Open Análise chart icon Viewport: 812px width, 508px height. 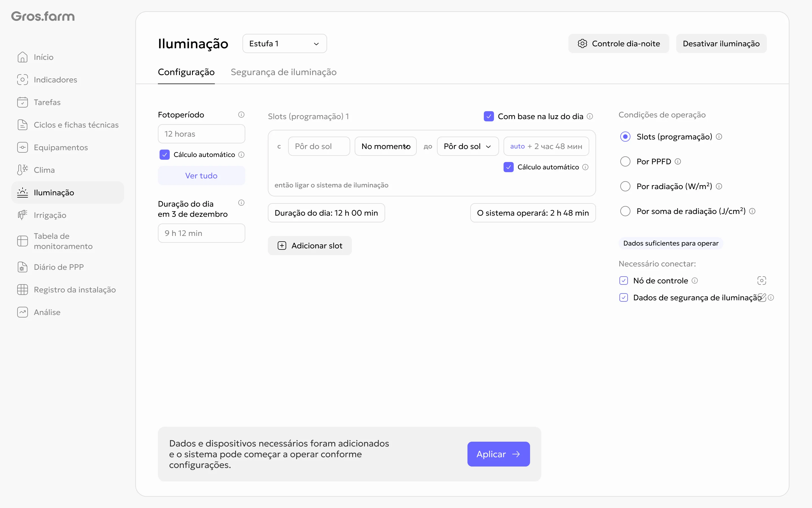23,312
